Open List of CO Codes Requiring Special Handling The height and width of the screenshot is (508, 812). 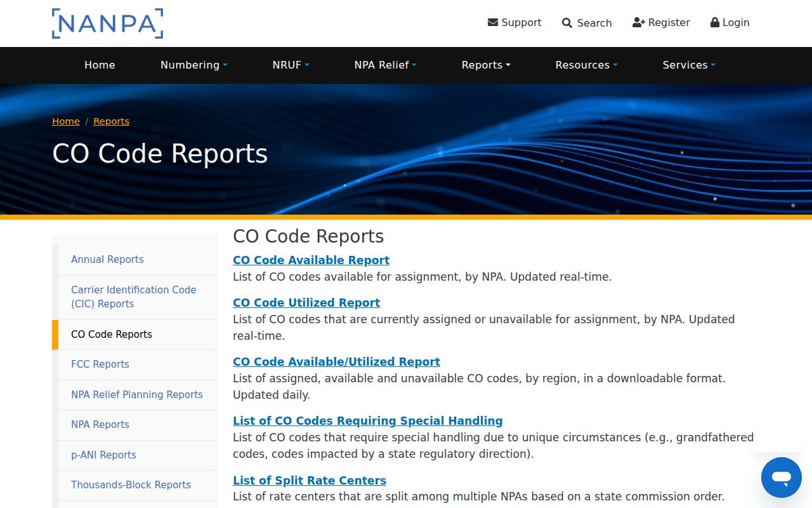click(x=368, y=421)
